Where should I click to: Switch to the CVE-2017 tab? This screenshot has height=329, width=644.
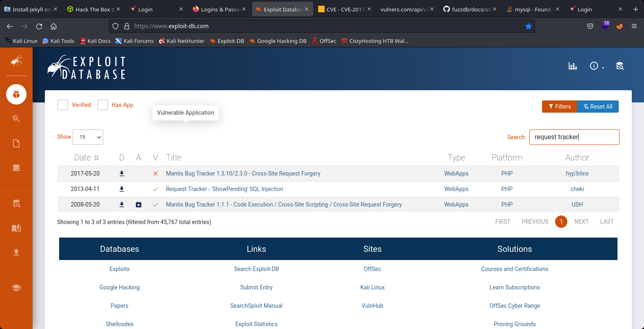[x=345, y=9]
